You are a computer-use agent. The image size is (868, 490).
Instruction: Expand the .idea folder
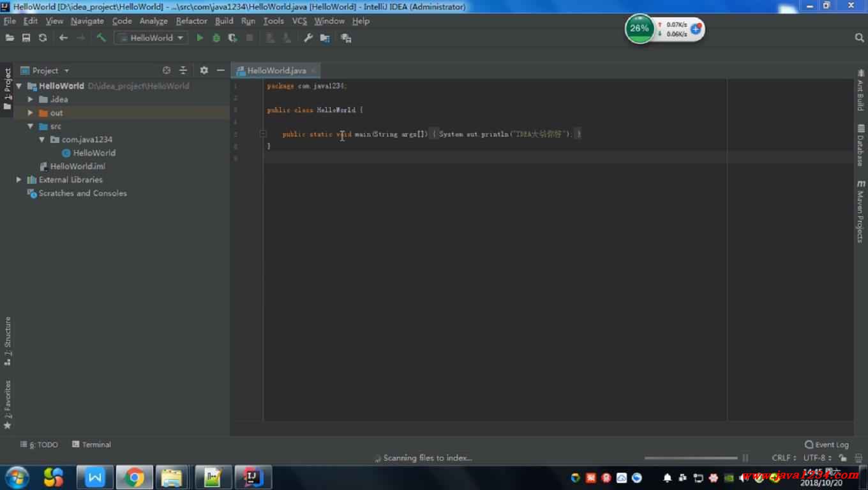[x=30, y=99]
